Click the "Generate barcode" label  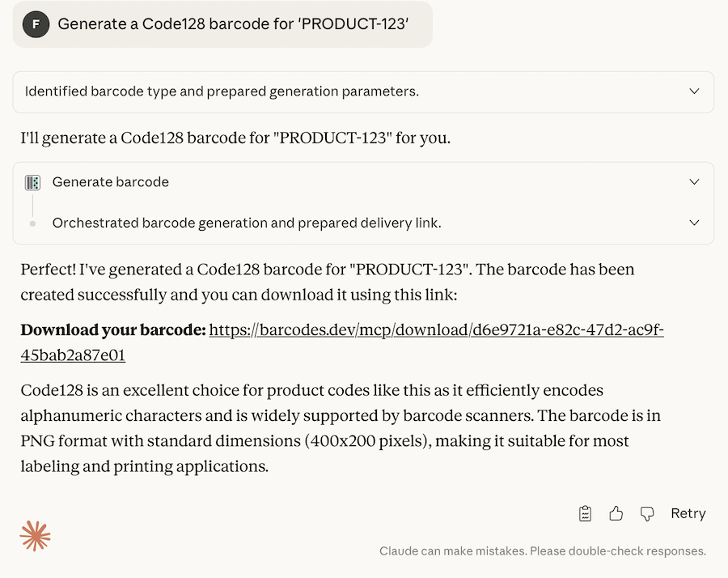pos(111,182)
